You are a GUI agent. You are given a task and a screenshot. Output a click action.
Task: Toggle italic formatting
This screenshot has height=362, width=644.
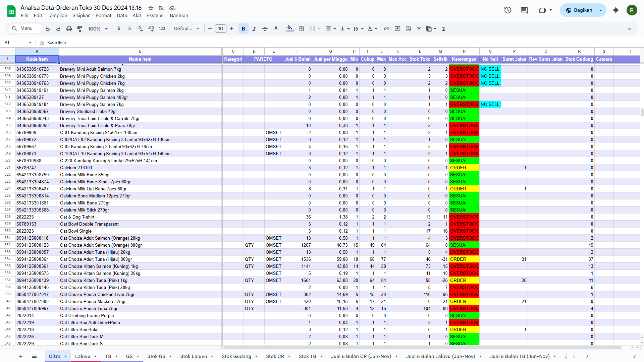(254, 29)
